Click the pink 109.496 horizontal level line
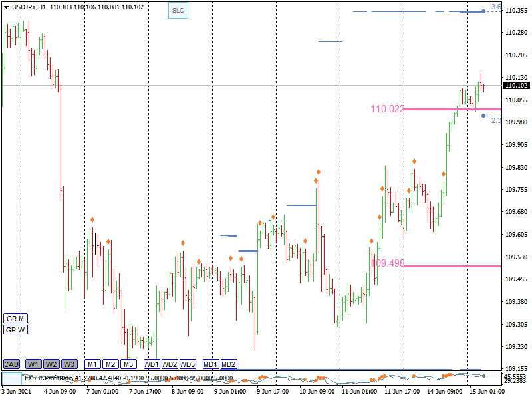 [452, 266]
